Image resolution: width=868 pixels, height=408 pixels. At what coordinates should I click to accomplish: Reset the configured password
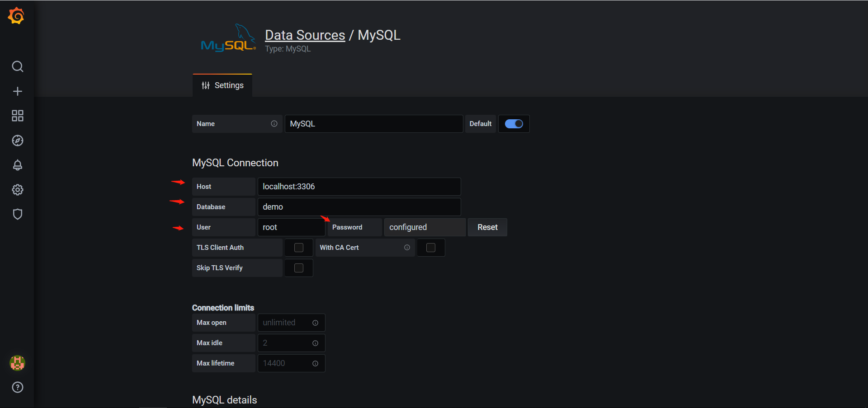(x=487, y=227)
